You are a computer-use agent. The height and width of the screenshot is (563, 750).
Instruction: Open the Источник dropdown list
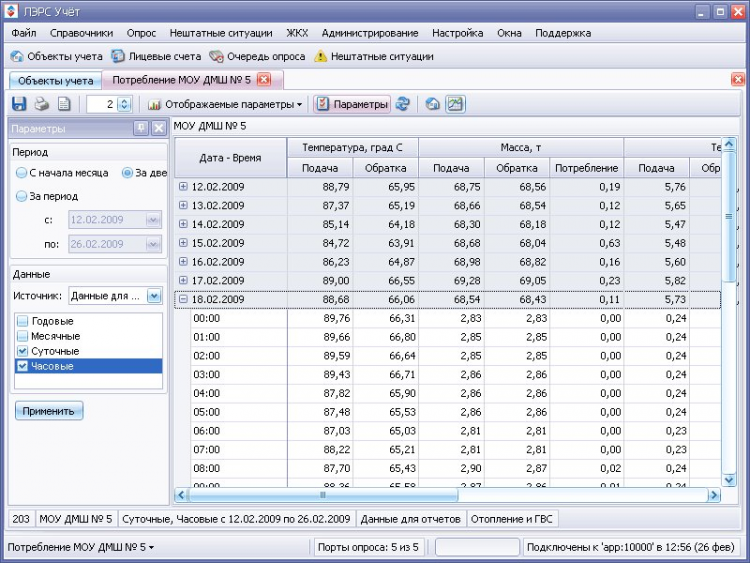(x=153, y=295)
